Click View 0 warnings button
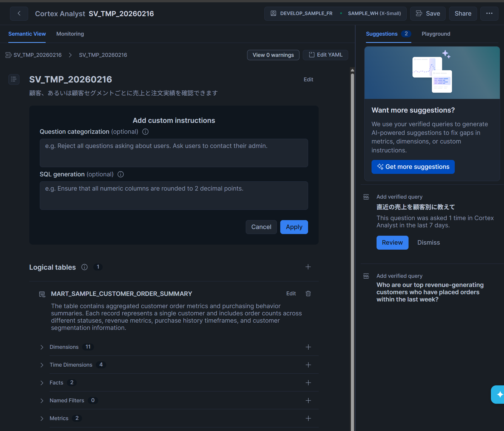This screenshot has height=431, width=504. [x=273, y=55]
